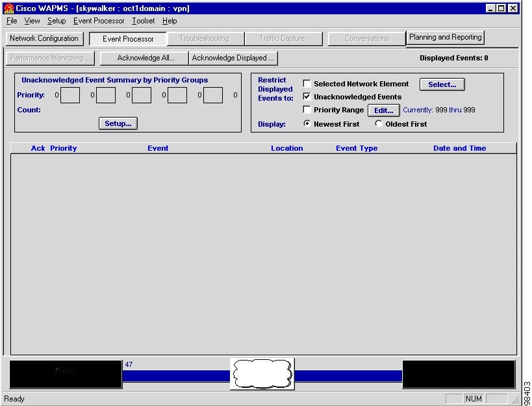Viewport: 532px width, 406px height.
Task: Switch to the Network Configuration tab
Action: click(44, 38)
